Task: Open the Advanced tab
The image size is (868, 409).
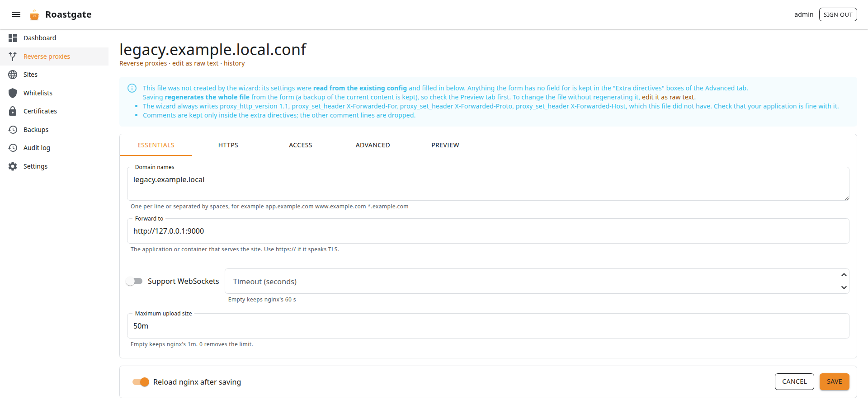Action: pyautogui.click(x=373, y=145)
